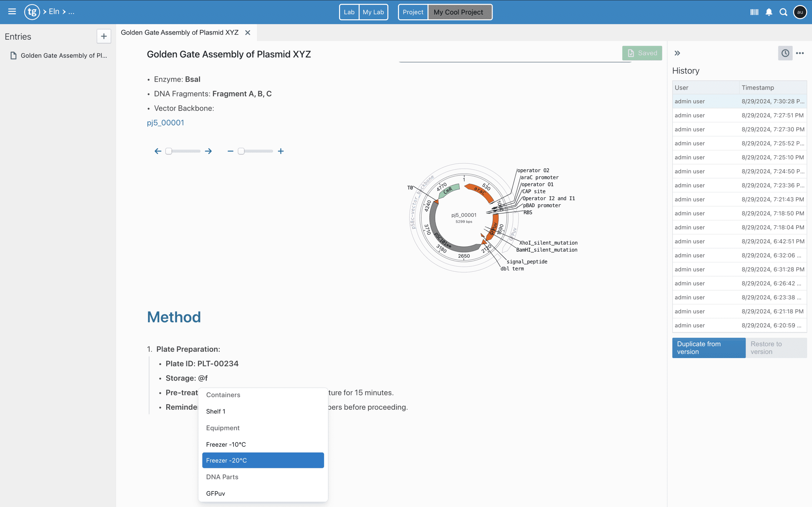Open notifications via the bell icon

[x=769, y=12]
